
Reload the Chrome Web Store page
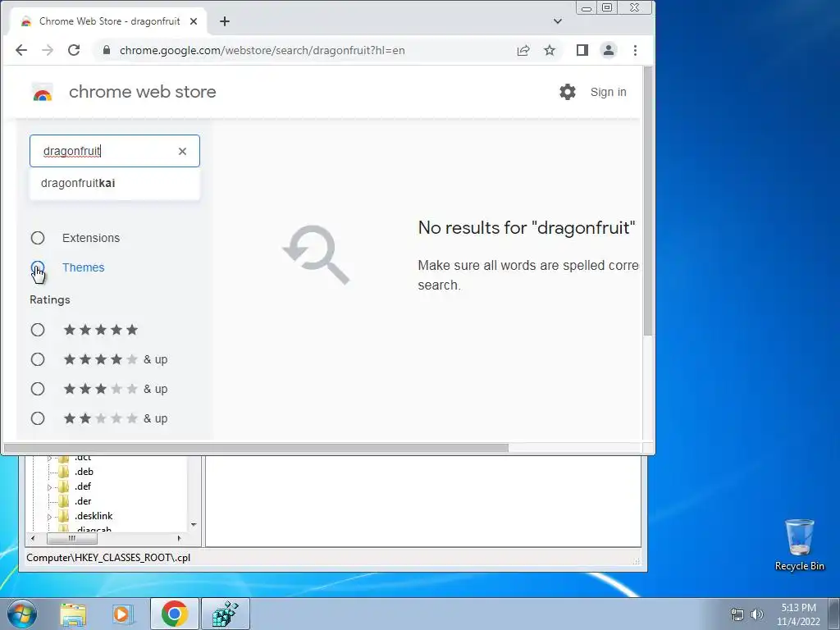tap(74, 50)
